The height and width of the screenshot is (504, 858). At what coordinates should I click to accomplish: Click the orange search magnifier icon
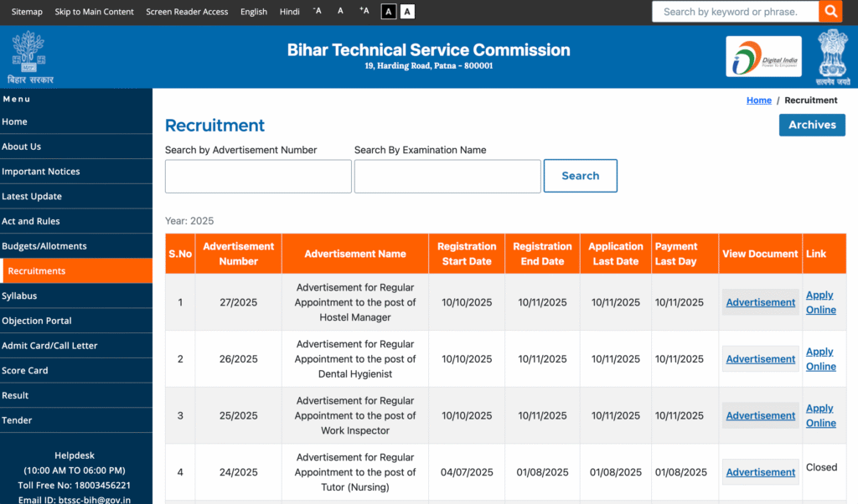pos(830,11)
